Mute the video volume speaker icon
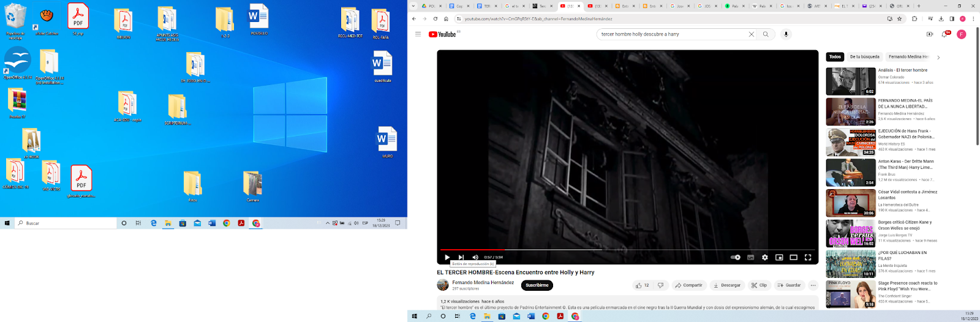The width and height of the screenshot is (980, 322). (475, 257)
